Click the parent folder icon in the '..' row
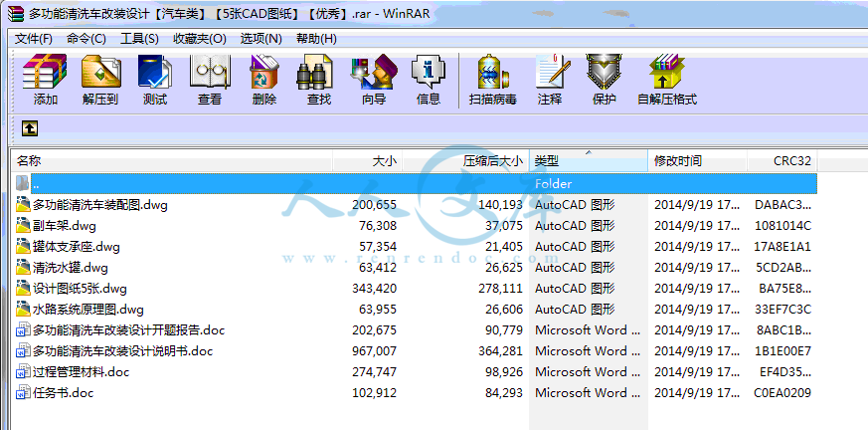This screenshot has width=868, height=430. point(23,183)
